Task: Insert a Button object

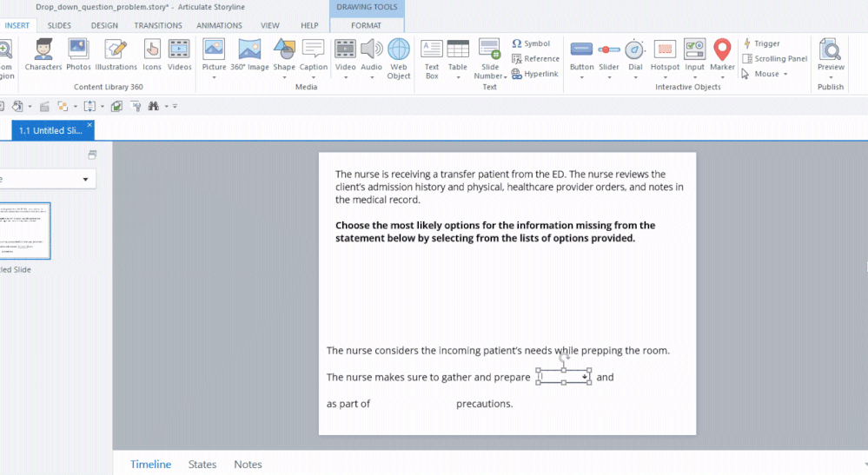Action: click(582, 55)
